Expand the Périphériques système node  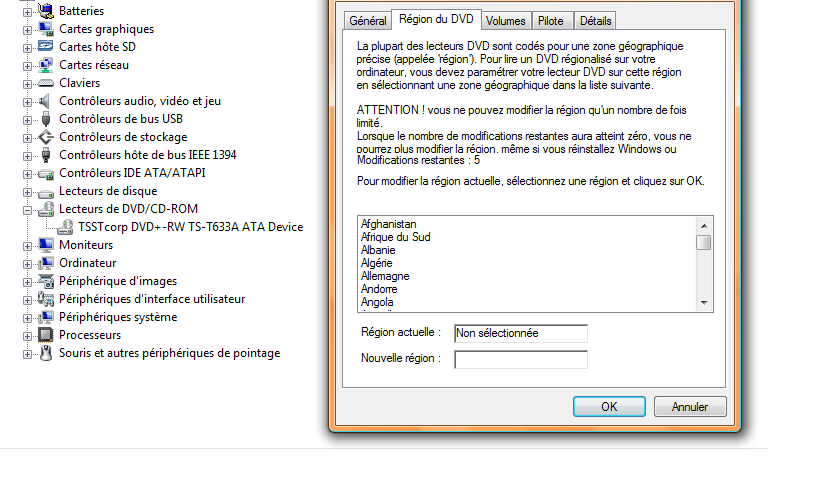pyautogui.click(x=27, y=317)
